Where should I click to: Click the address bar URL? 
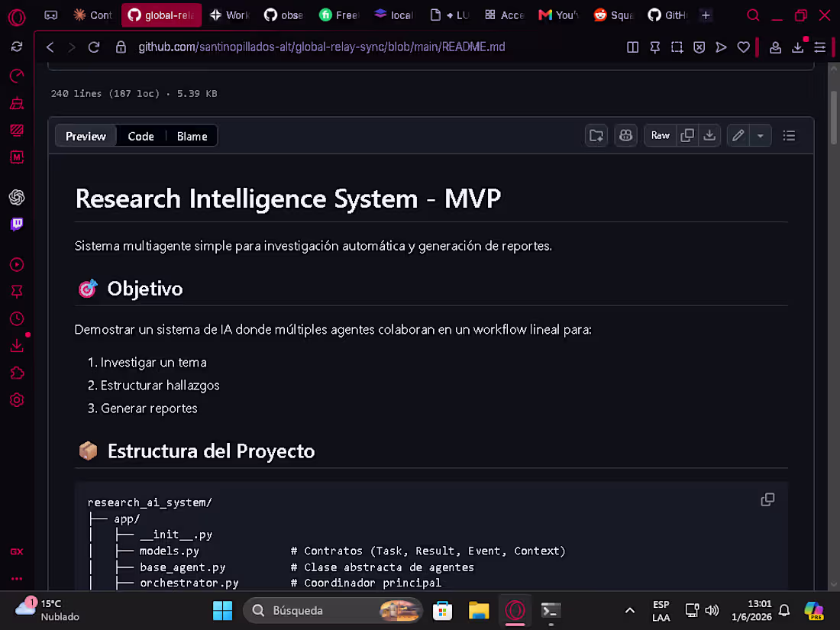tap(321, 47)
